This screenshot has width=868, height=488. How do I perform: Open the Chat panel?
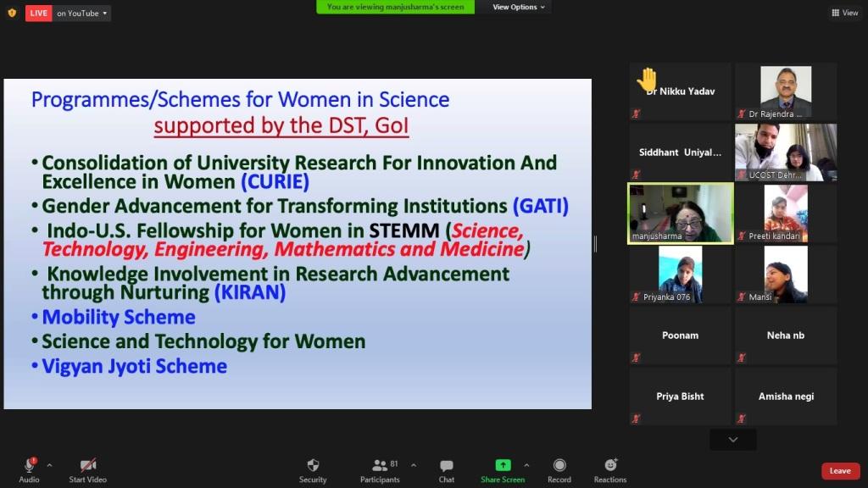(446, 470)
